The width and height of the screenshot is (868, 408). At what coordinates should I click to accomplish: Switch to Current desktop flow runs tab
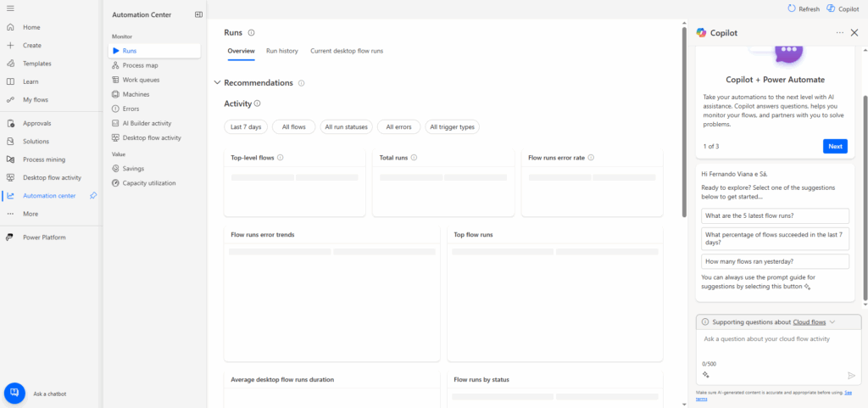pyautogui.click(x=347, y=51)
